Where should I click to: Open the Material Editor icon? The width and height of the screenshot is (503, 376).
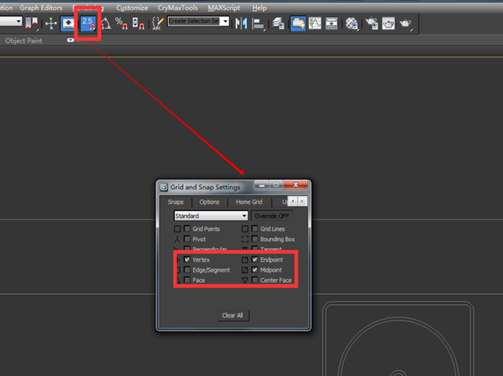coord(352,23)
